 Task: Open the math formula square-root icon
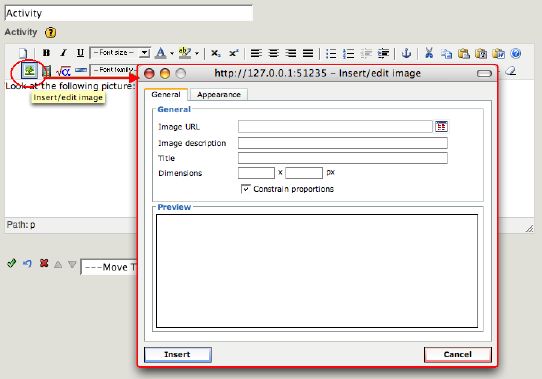click(x=63, y=71)
